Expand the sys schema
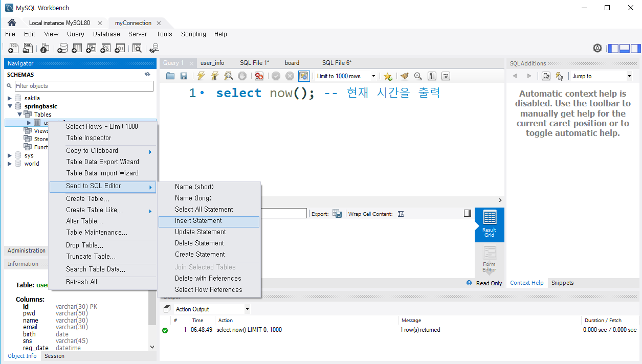 coord(10,155)
